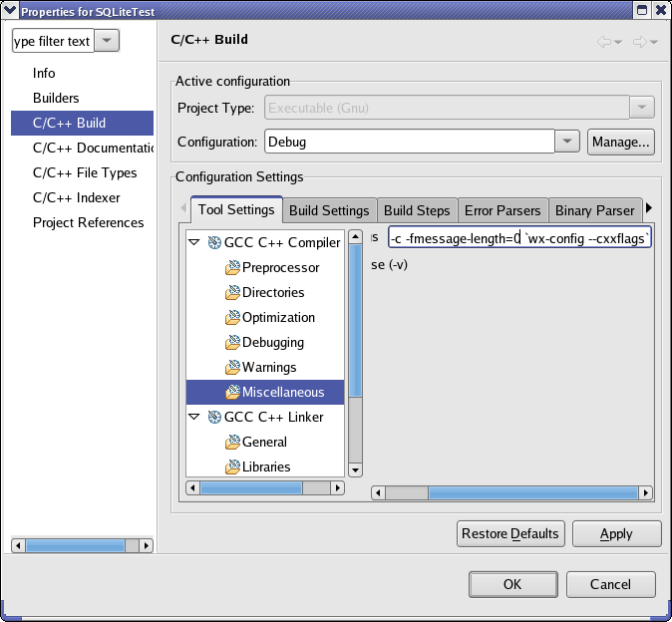The image size is (672, 622).
Task: Collapse the GCC C++ Compiler tree node
Action: pos(194,242)
